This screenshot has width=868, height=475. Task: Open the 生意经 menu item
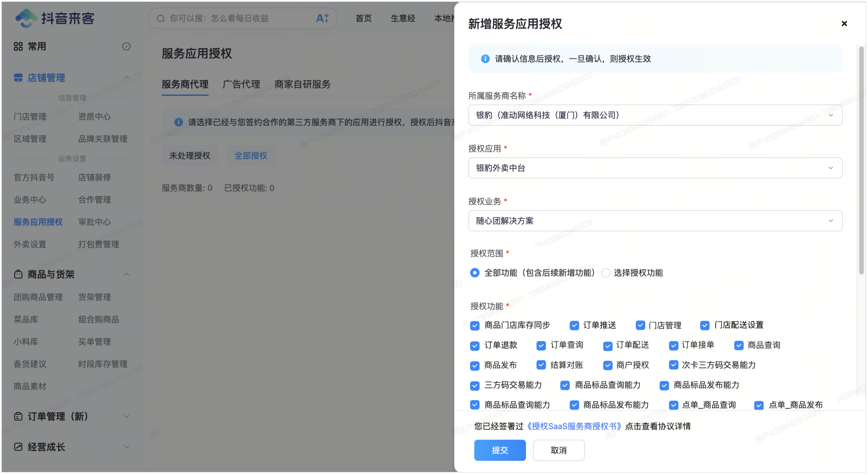point(403,18)
